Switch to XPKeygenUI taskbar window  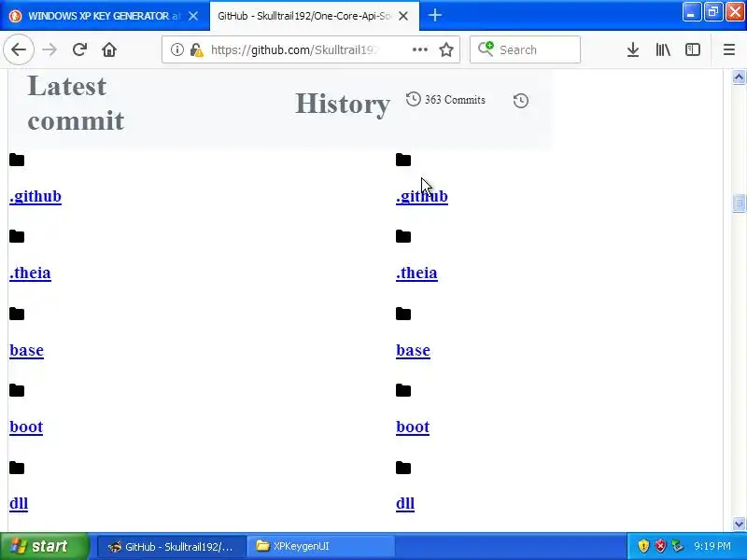[x=321, y=546]
